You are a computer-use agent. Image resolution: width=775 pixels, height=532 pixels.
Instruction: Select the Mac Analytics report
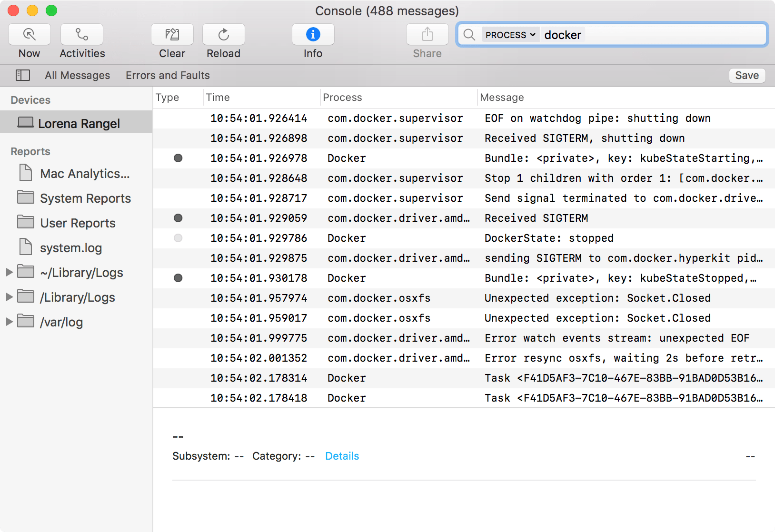84,173
